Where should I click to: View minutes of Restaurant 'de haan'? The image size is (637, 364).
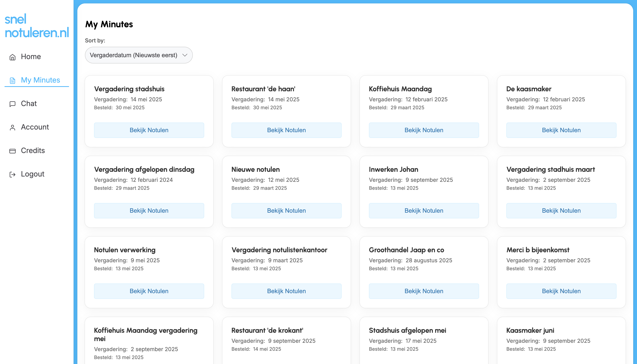coord(286,130)
